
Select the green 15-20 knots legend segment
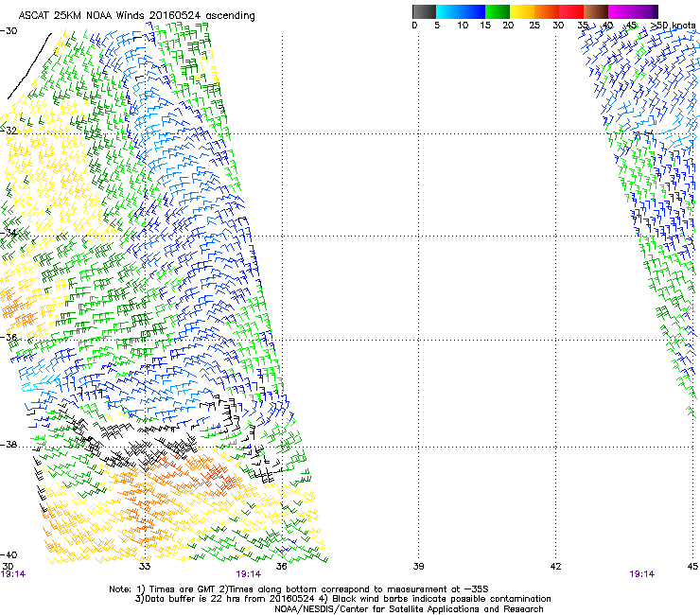click(x=498, y=11)
